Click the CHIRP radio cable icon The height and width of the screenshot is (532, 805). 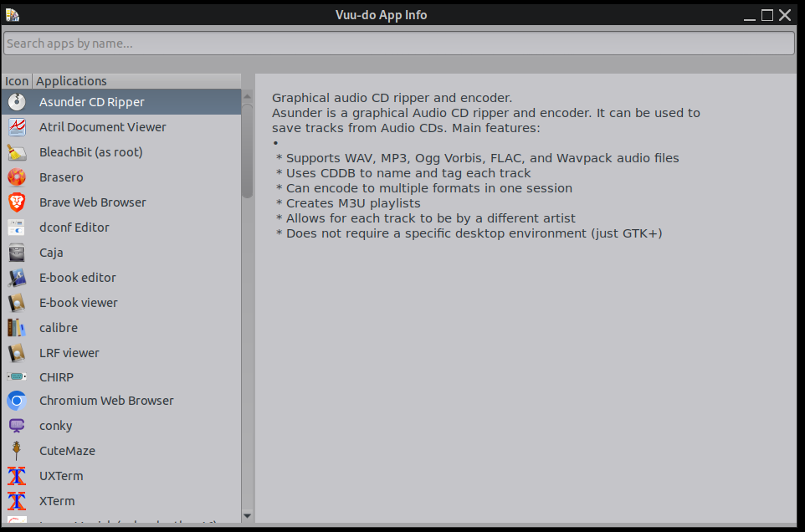17,377
